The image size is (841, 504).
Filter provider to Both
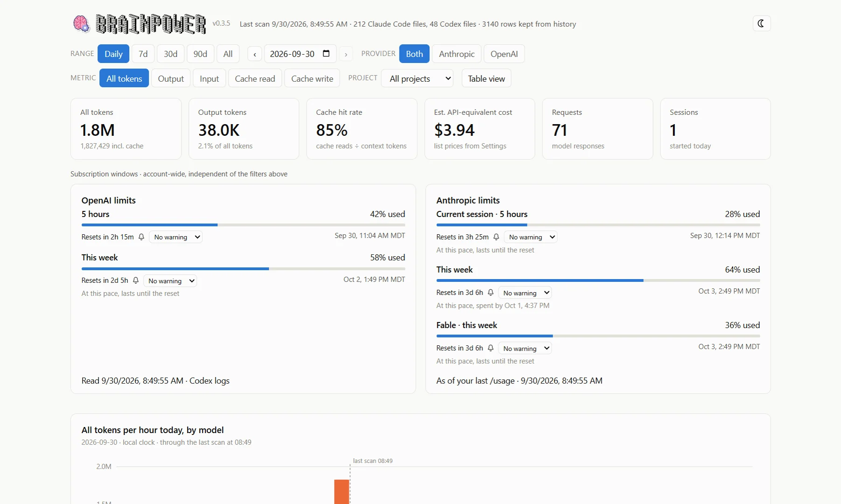414,54
